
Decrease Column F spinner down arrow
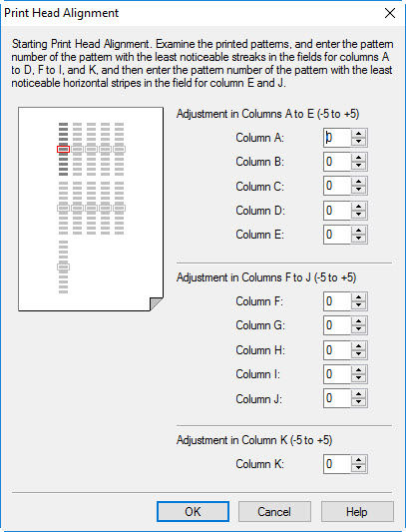(358, 305)
